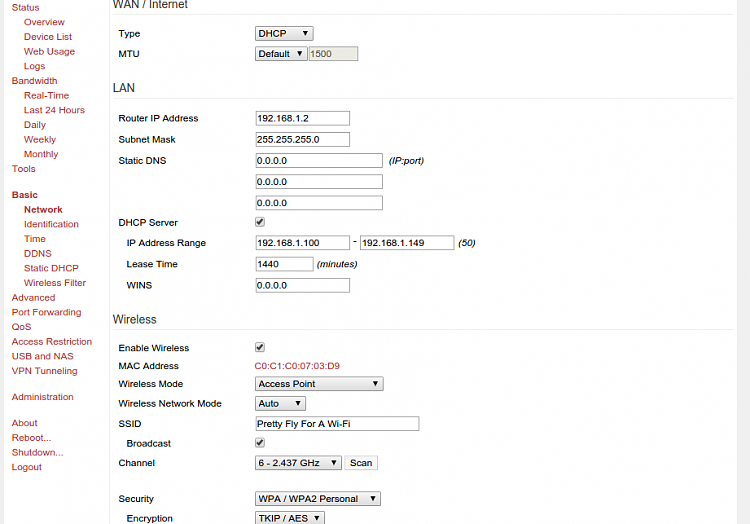Viewport: 750px width, 524px height.
Task: Click the MTU value field 1500
Action: (333, 54)
